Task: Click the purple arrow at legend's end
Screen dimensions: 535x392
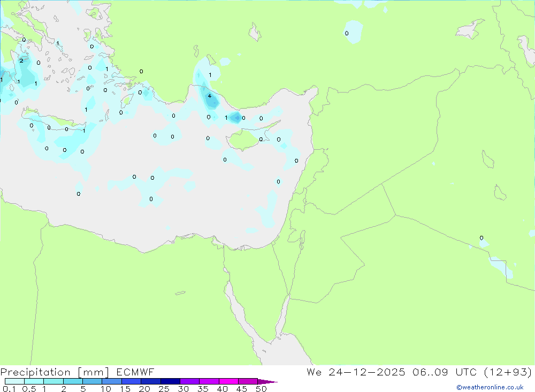Action: pyautogui.click(x=267, y=382)
